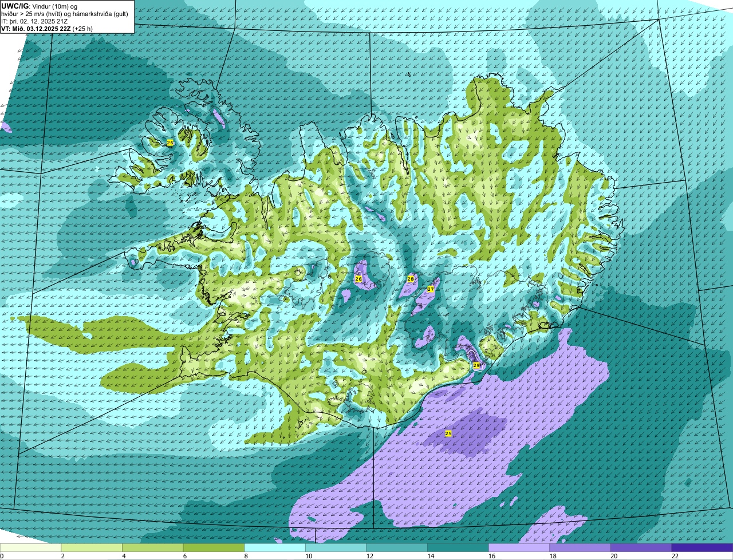The width and height of the screenshot is (733, 560).
Task: Select the palest color bar swatch between 0 and 2
Action: point(30,547)
